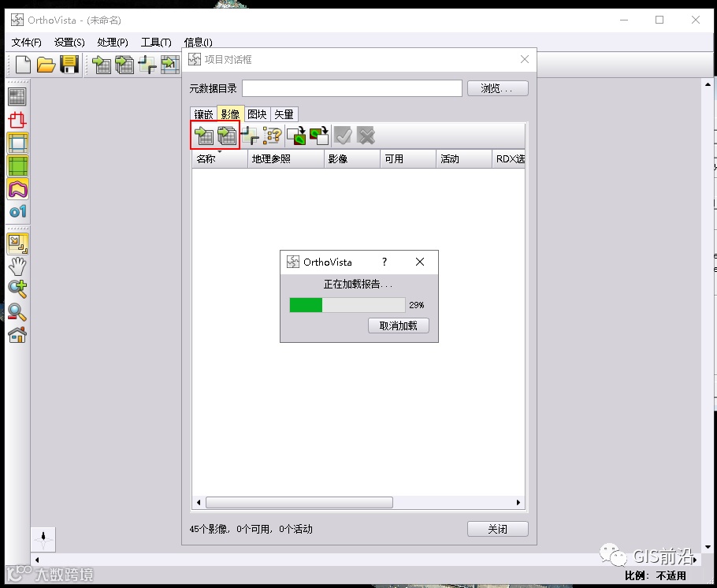717x588 pixels.
Task: Click white-to-green image swap icon
Action: coord(296,136)
